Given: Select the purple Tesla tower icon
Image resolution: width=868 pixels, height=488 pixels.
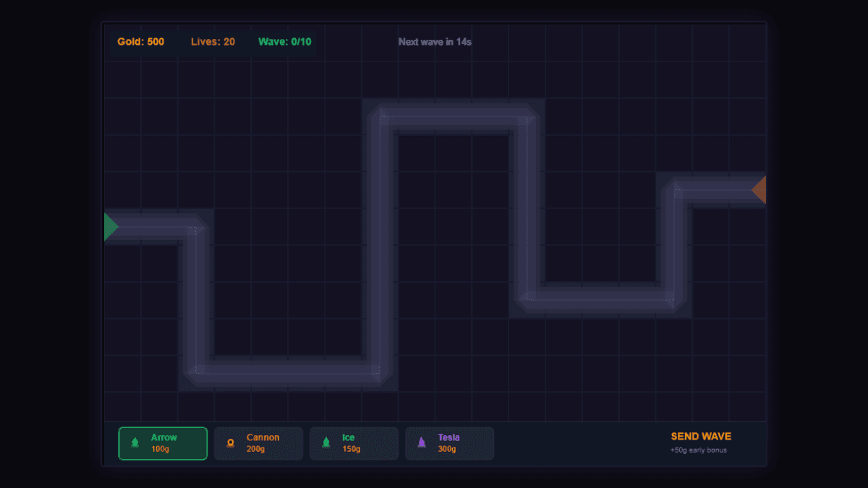Looking at the screenshot, I should (x=422, y=443).
